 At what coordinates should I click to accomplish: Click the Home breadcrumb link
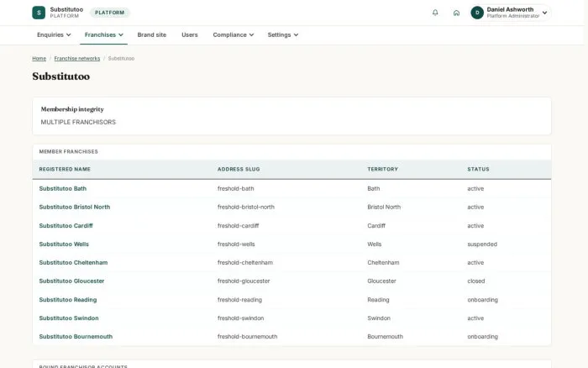click(x=39, y=59)
